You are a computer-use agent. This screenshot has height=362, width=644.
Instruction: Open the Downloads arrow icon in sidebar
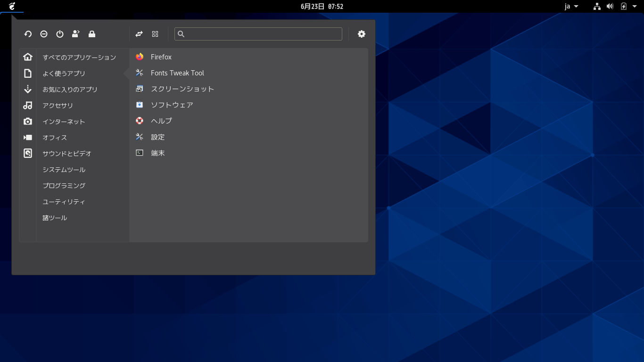coord(28,89)
